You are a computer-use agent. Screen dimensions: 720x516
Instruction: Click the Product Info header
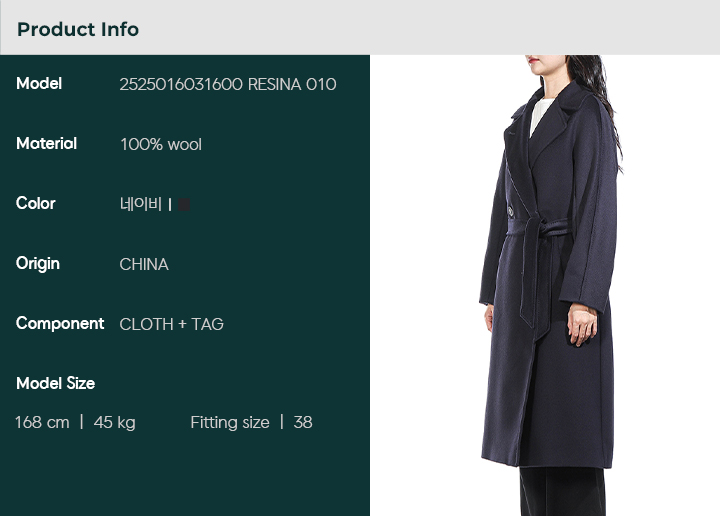(78, 29)
